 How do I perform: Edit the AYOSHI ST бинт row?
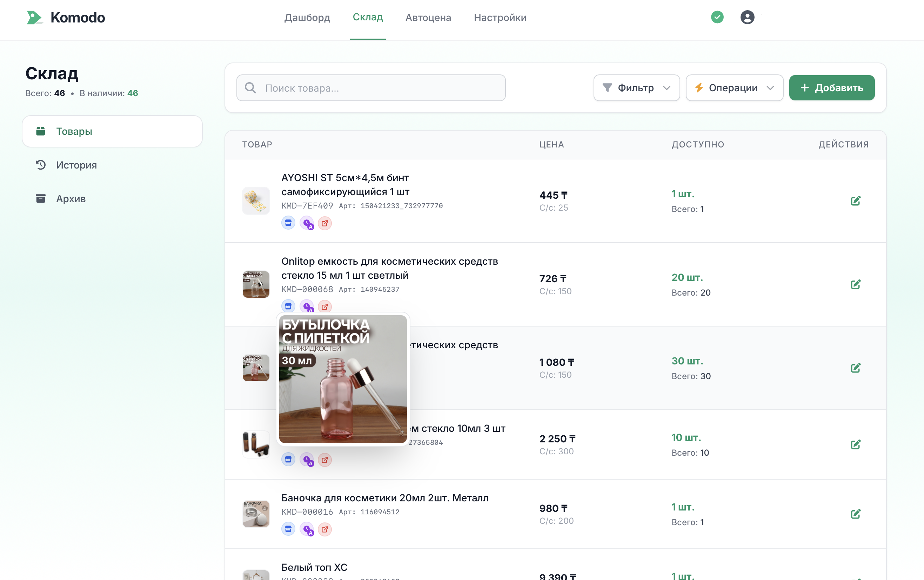pos(855,201)
